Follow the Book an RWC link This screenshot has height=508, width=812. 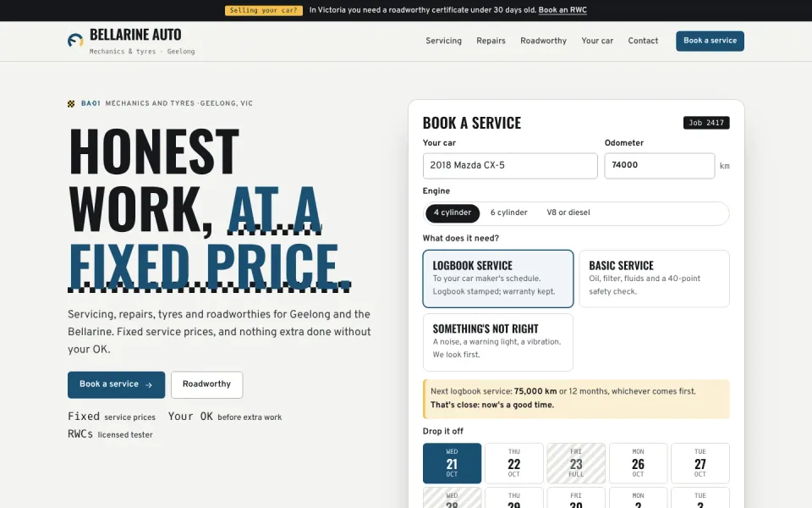click(x=562, y=10)
